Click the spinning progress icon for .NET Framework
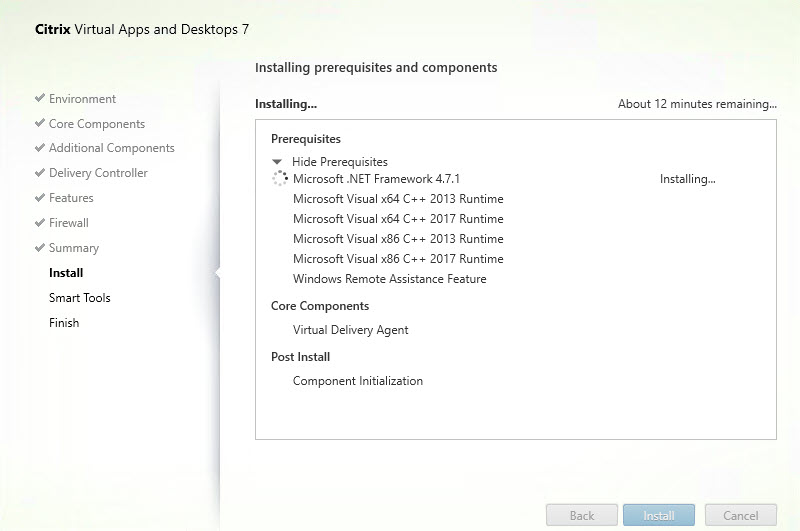The image size is (800, 531). tap(280, 179)
